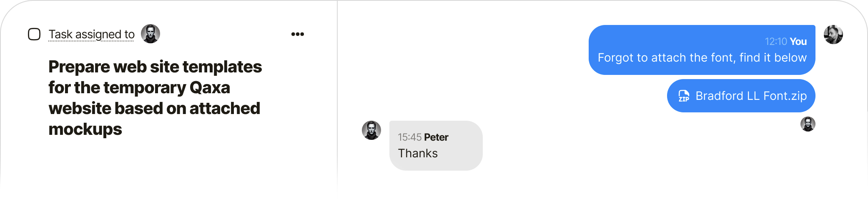Click the word 'Qaxa' in the task title
868x211 pixels.
pos(210,88)
